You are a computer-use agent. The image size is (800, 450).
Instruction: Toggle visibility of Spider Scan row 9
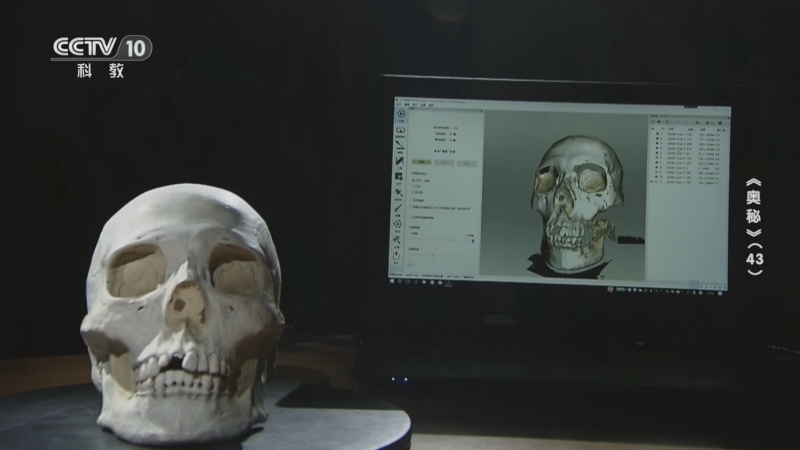[656, 172]
